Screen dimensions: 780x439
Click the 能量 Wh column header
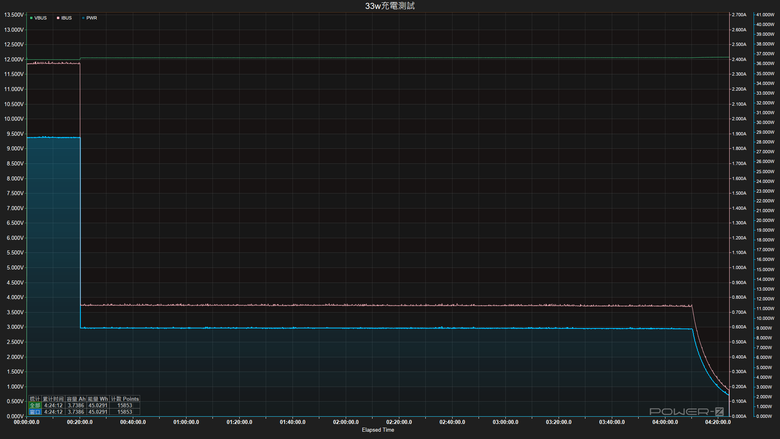point(98,399)
